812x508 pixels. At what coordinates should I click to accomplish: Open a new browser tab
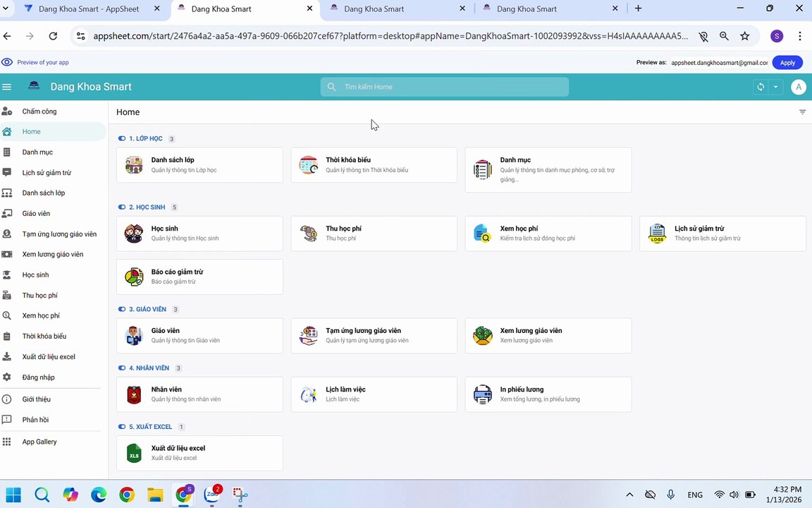tap(638, 8)
